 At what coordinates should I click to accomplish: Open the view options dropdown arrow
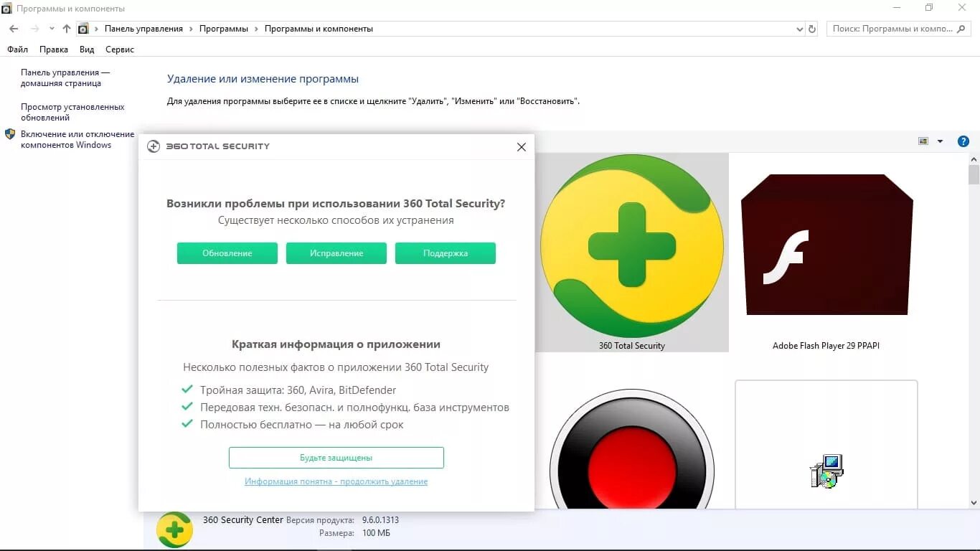coord(940,141)
